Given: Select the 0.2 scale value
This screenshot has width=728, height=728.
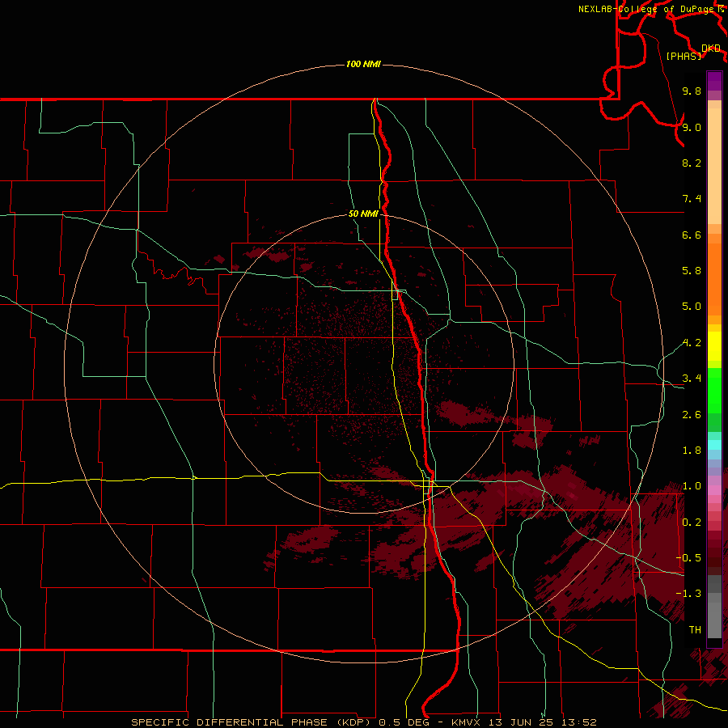Looking at the screenshot, I should click(692, 523).
